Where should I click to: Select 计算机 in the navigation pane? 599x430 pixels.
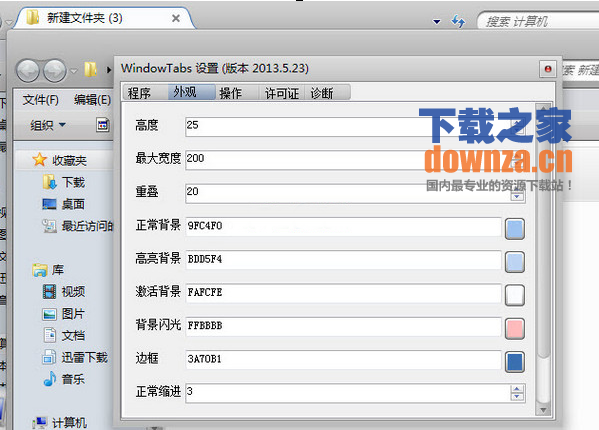tap(69, 422)
